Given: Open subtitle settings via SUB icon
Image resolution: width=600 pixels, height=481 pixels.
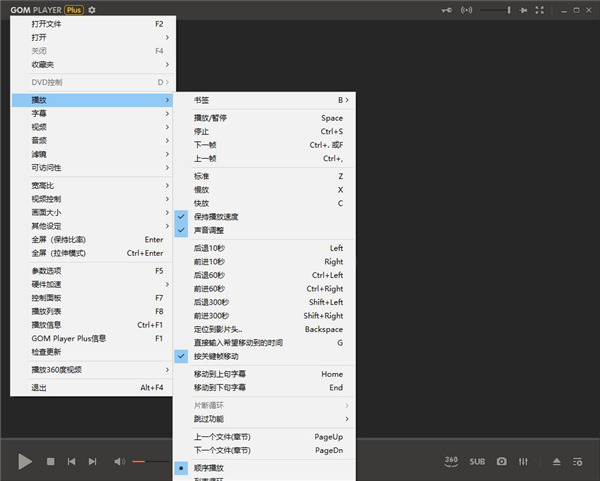Looking at the screenshot, I should [x=477, y=461].
